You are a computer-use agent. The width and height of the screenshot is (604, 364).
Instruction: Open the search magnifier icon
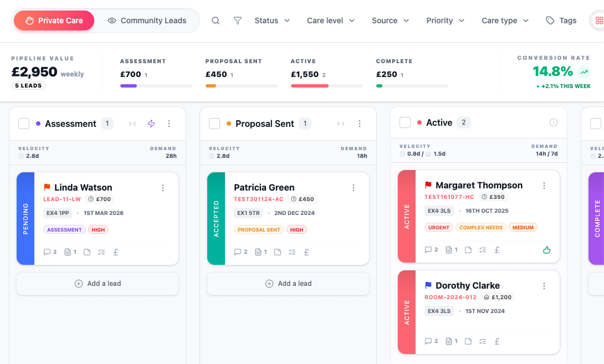click(x=216, y=20)
